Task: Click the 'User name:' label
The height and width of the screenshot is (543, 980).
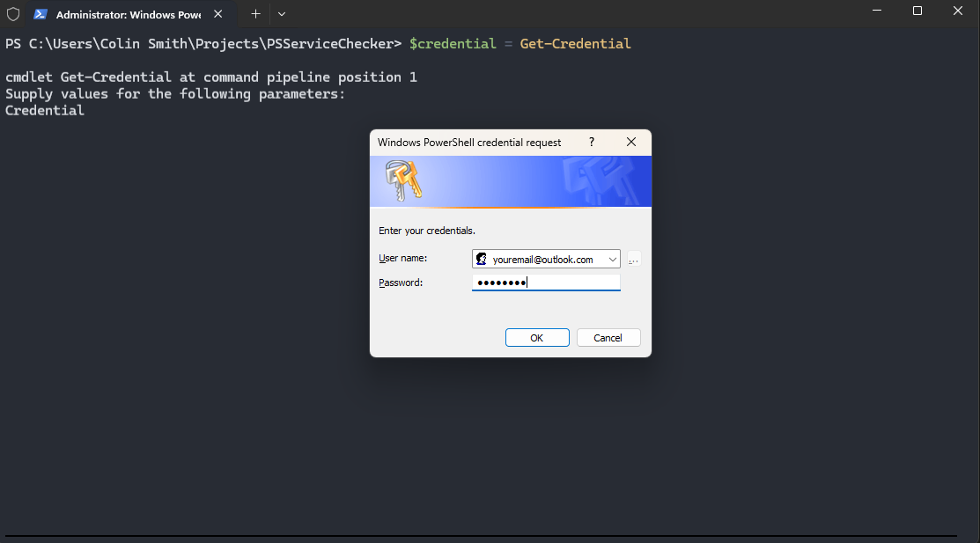Action: point(403,258)
